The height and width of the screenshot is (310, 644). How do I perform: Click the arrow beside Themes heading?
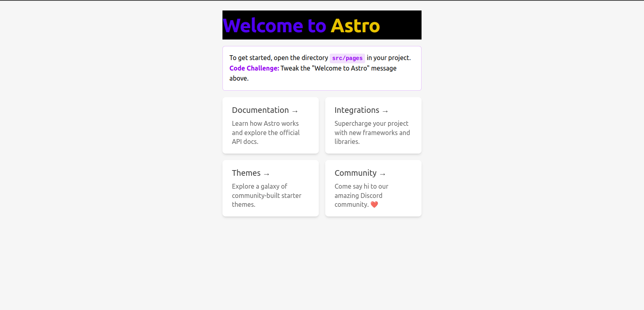(x=267, y=174)
